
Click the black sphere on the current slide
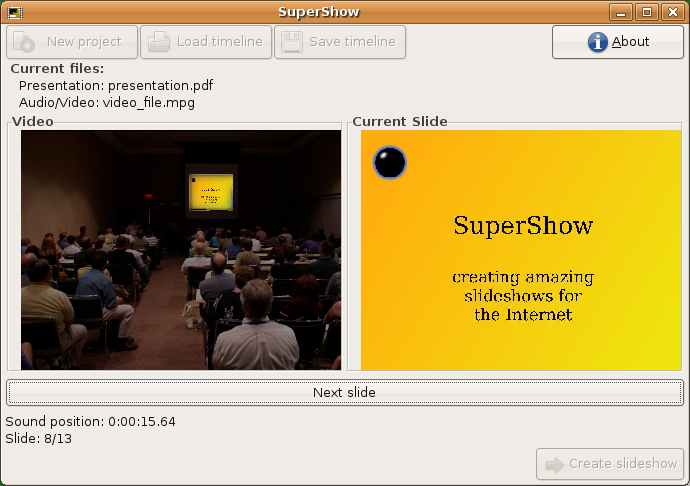pyautogui.click(x=390, y=163)
